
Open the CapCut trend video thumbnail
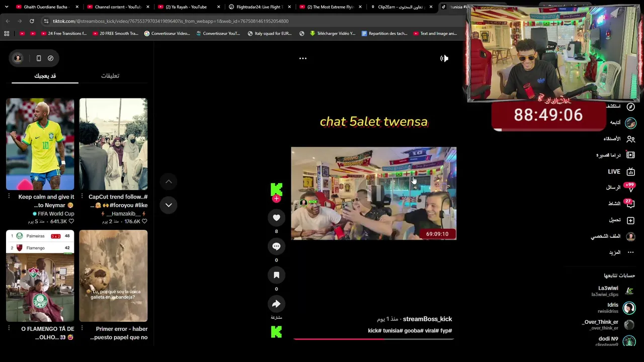(x=113, y=144)
